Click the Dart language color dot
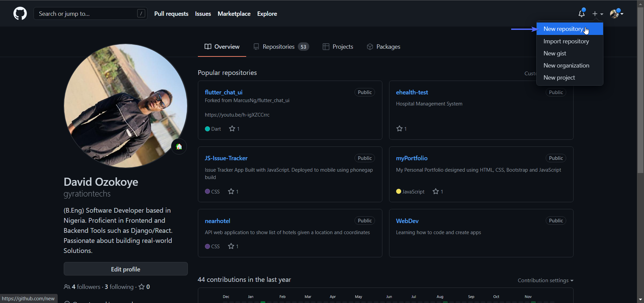 tap(207, 129)
